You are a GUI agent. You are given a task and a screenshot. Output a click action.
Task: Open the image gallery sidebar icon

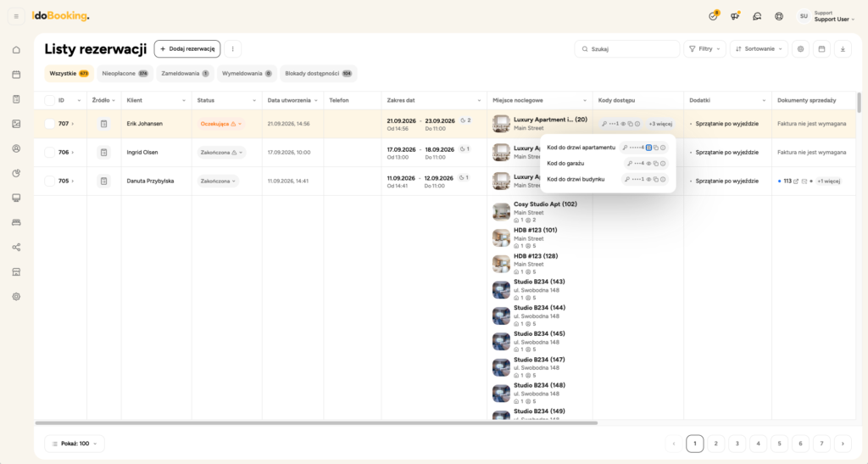pos(16,124)
